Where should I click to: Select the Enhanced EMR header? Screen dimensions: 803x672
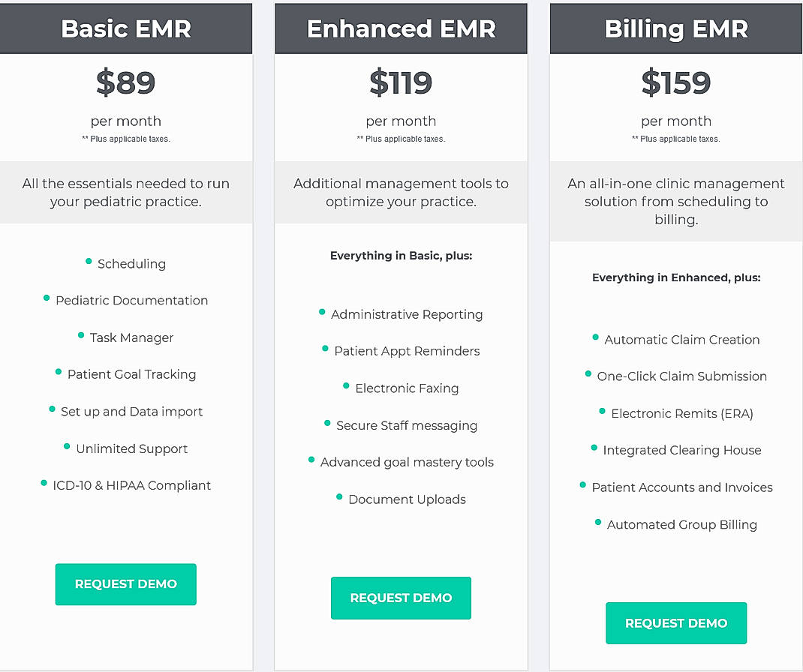pos(401,28)
